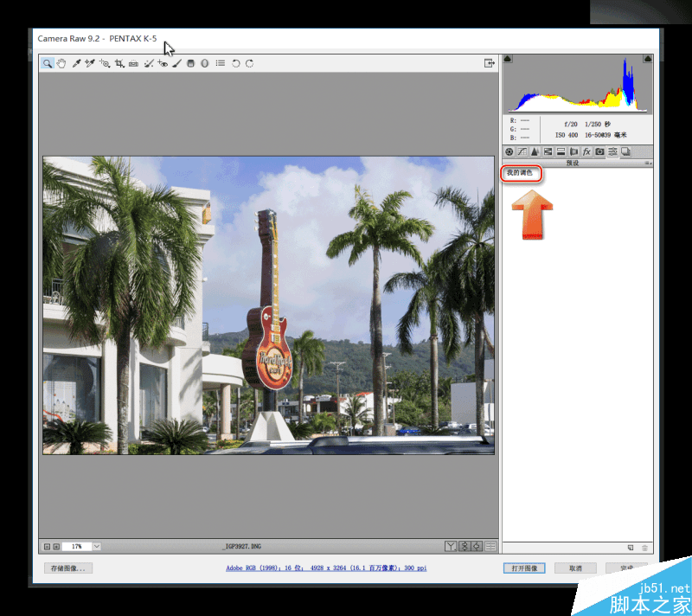Image resolution: width=692 pixels, height=616 pixels.
Task: Open the Split Toning panel tab
Action: coord(561,151)
